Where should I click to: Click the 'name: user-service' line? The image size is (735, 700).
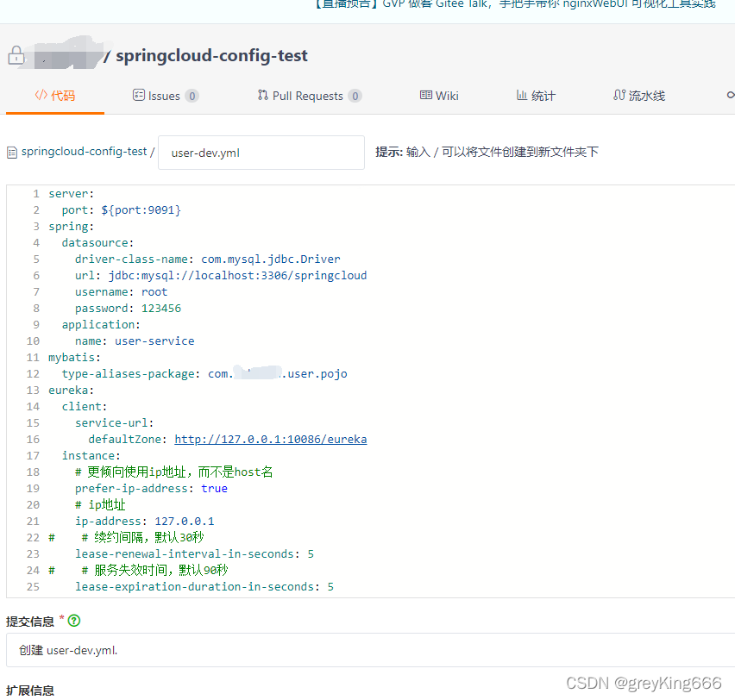tap(135, 341)
